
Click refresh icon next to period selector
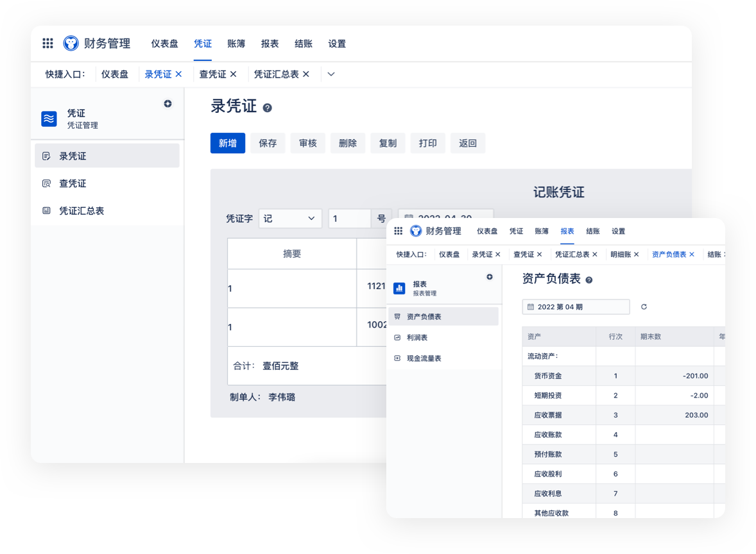[644, 307]
